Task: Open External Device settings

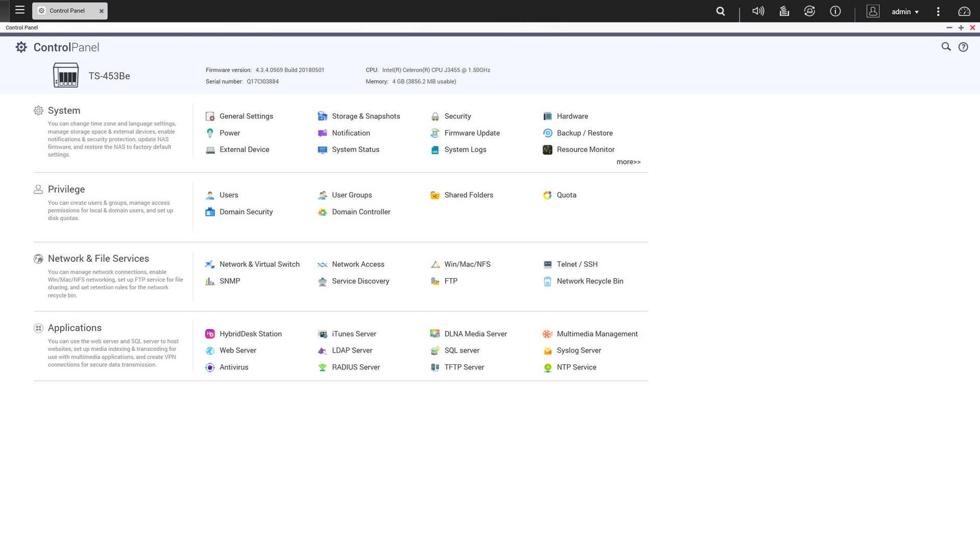Action: coord(237,150)
